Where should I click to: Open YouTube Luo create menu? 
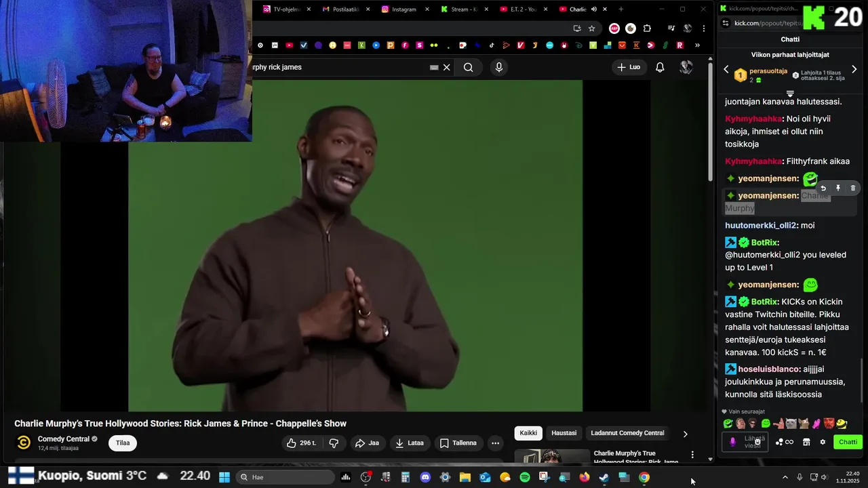tap(629, 67)
